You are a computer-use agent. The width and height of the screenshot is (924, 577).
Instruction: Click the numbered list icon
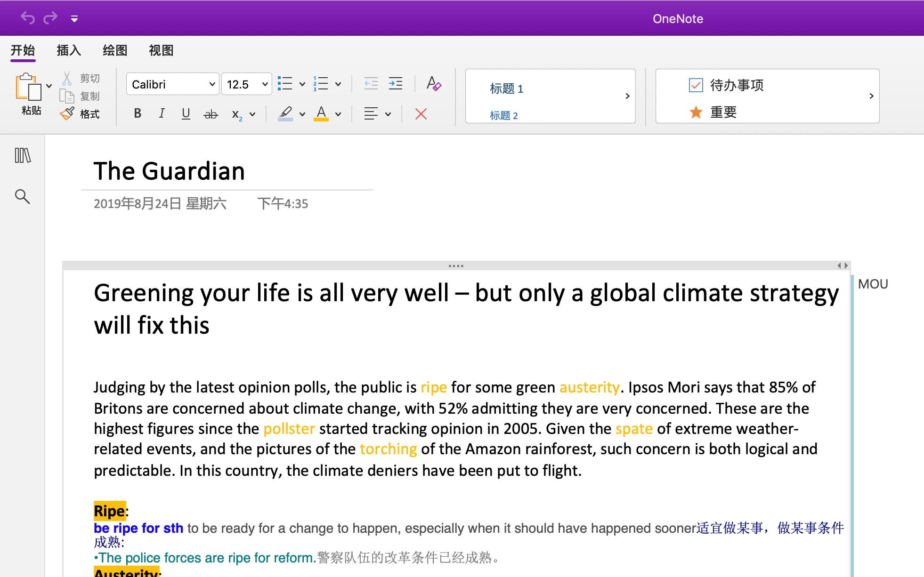(321, 84)
